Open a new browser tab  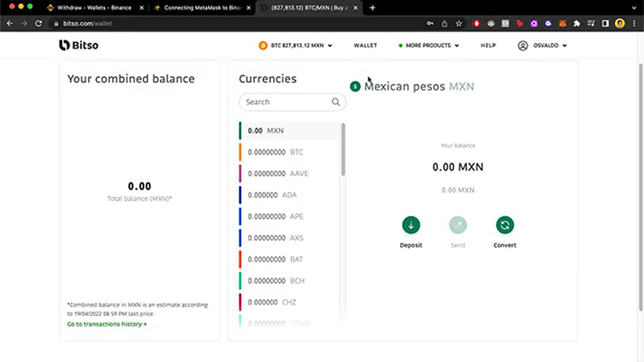(x=373, y=8)
